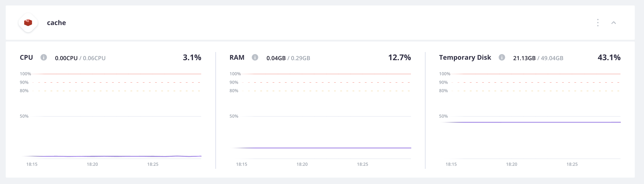This screenshot has height=184, width=644.
Task: Click the 90% axis label on Temporary Disk chart
Action: point(443,82)
